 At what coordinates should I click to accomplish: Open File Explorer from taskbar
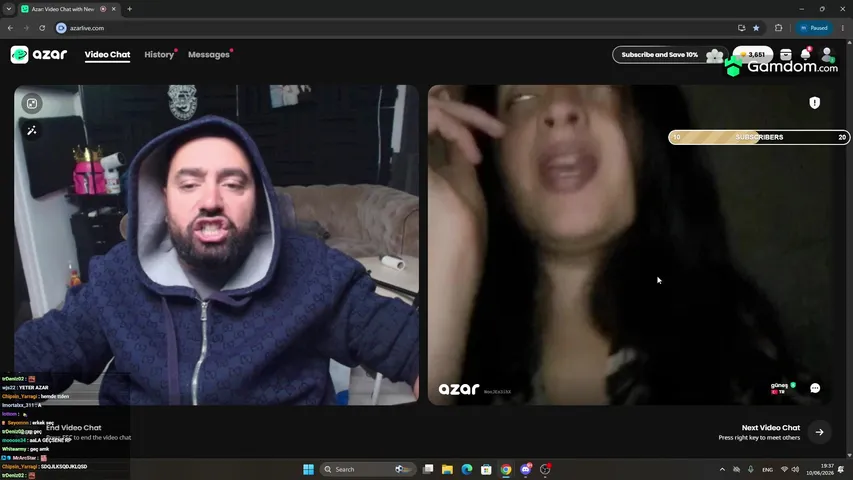[x=447, y=469]
